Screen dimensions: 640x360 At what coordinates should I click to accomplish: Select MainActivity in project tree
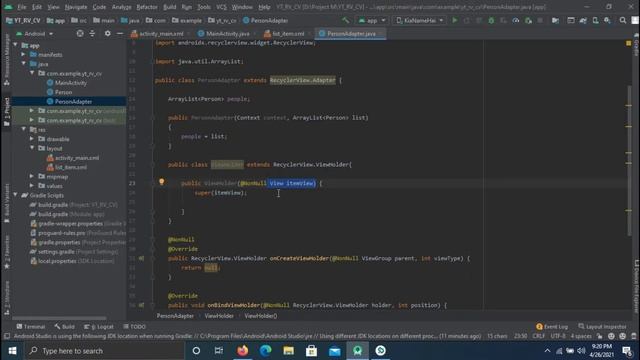tap(71, 82)
